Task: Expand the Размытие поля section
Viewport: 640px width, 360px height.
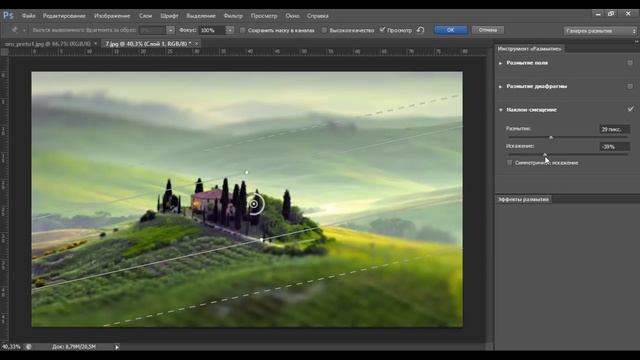Action: coord(500,63)
